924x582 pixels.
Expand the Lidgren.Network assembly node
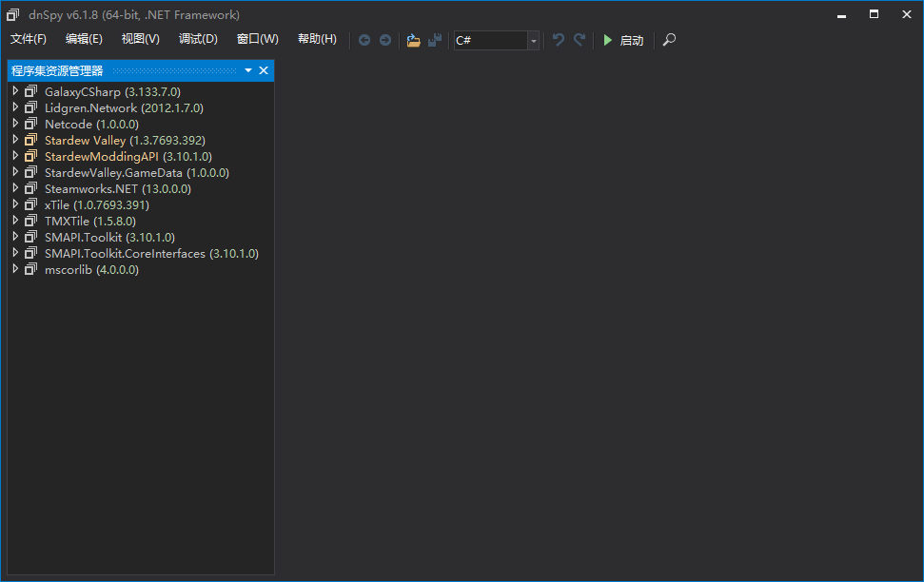pyautogui.click(x=15, y=107)
